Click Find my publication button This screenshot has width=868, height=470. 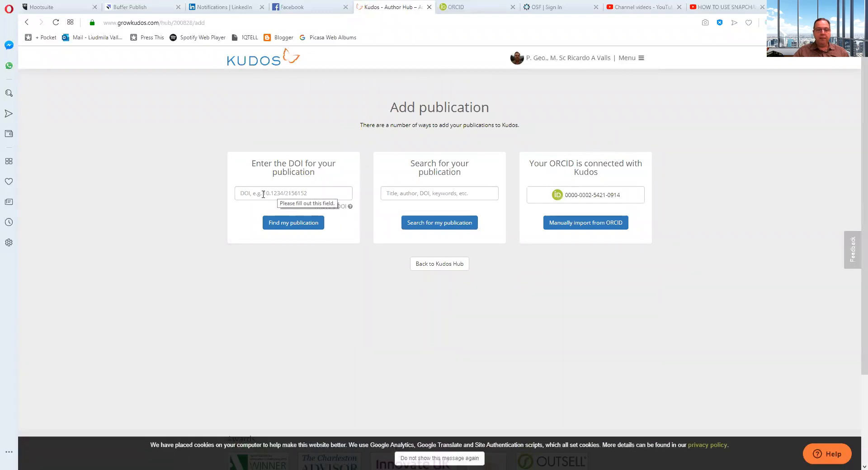pos(293,223)
